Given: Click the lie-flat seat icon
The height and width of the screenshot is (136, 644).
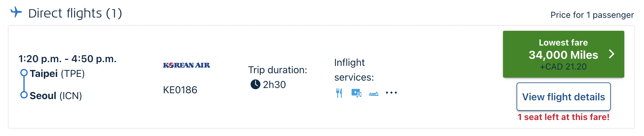Looking at the screenshot, I should click(374, 94).
